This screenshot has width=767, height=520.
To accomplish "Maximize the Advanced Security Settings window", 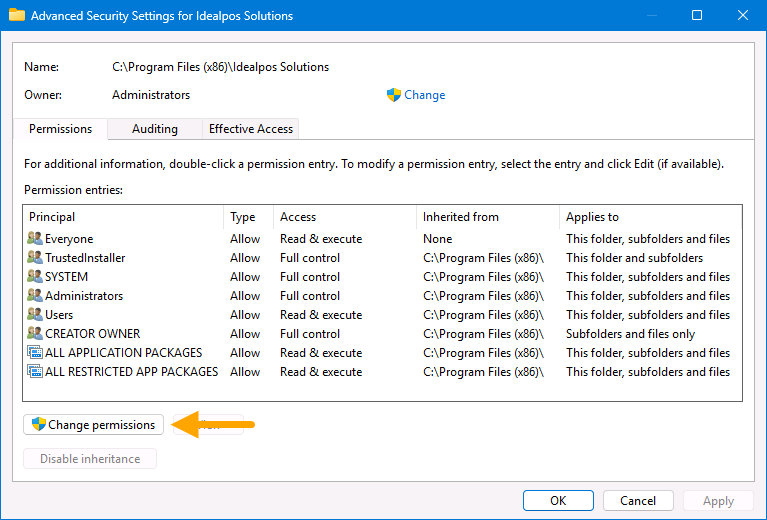I will (697, 15).
